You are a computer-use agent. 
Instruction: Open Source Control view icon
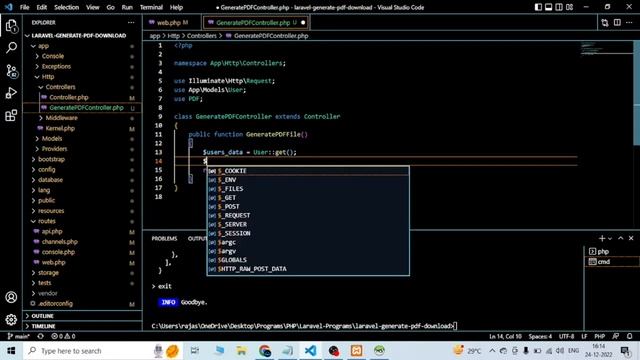[x=11, y=71]
